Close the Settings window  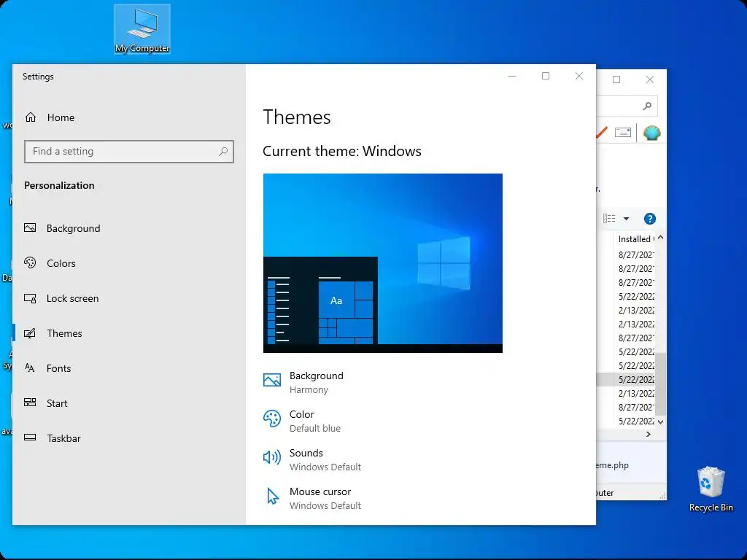pyautogui.click(x=578, y=76)
